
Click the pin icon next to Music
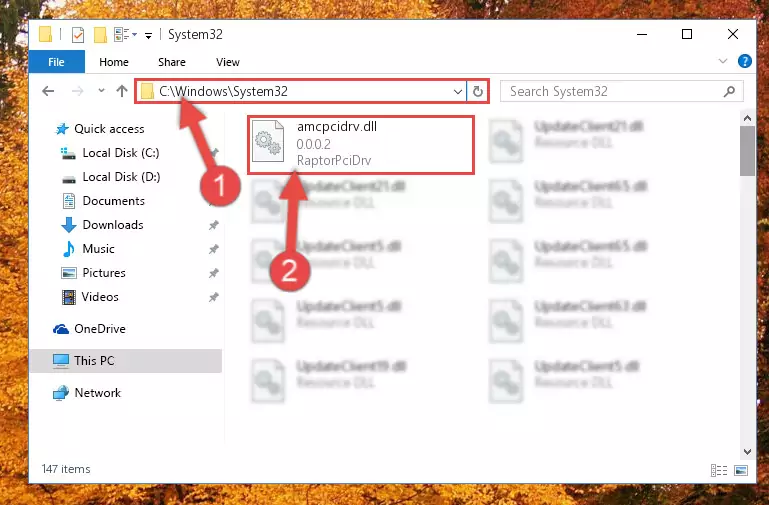point(213,250)
